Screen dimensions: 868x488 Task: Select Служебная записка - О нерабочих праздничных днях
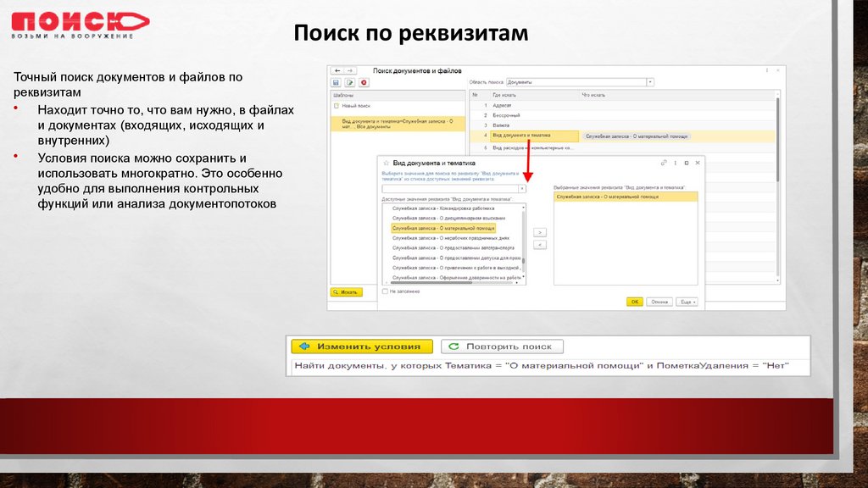pyautogui.click(x=451, y=238)
